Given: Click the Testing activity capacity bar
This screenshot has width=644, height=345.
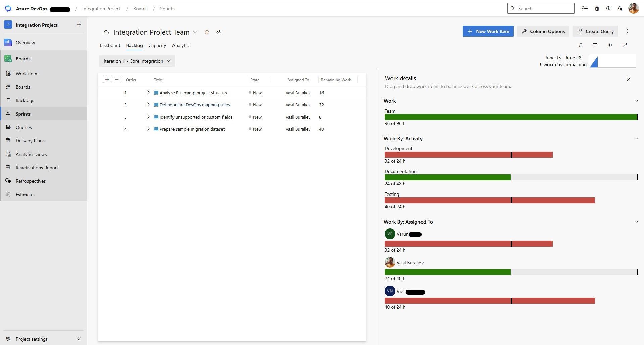Looking at the screenshot, I should click(x=490, y=200).
